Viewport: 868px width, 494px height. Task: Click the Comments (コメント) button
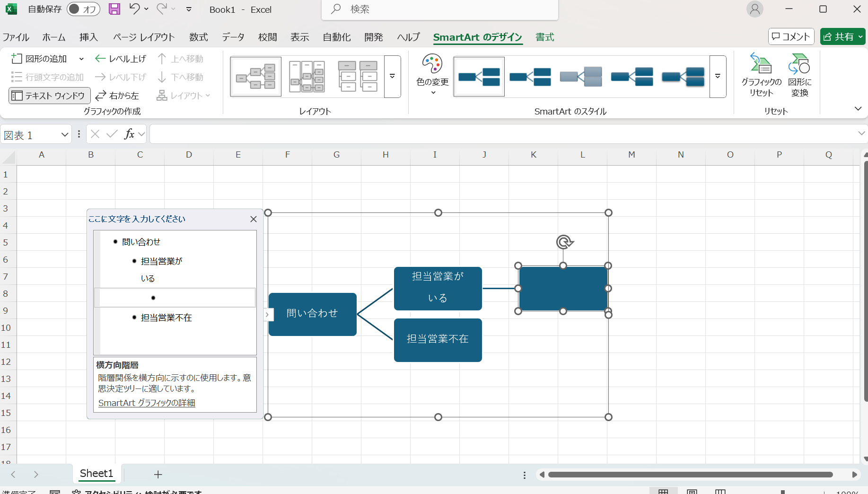point(791,36)
